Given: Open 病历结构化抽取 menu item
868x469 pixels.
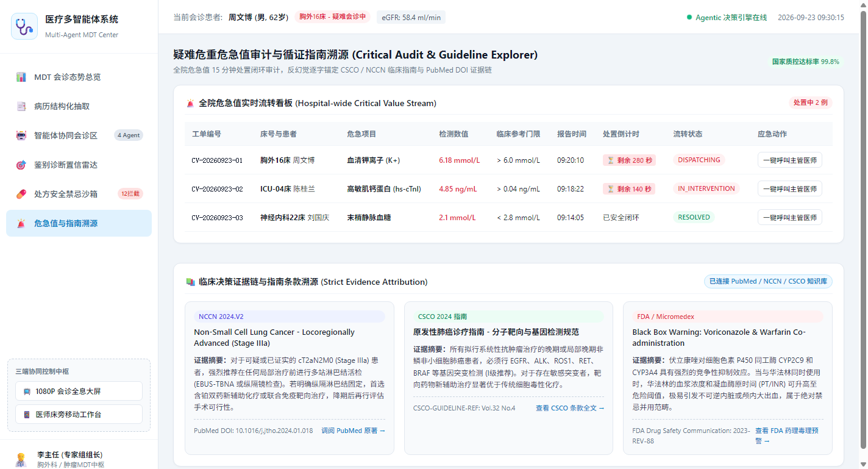Looking at the screenshot, I should tap(79, 106).
